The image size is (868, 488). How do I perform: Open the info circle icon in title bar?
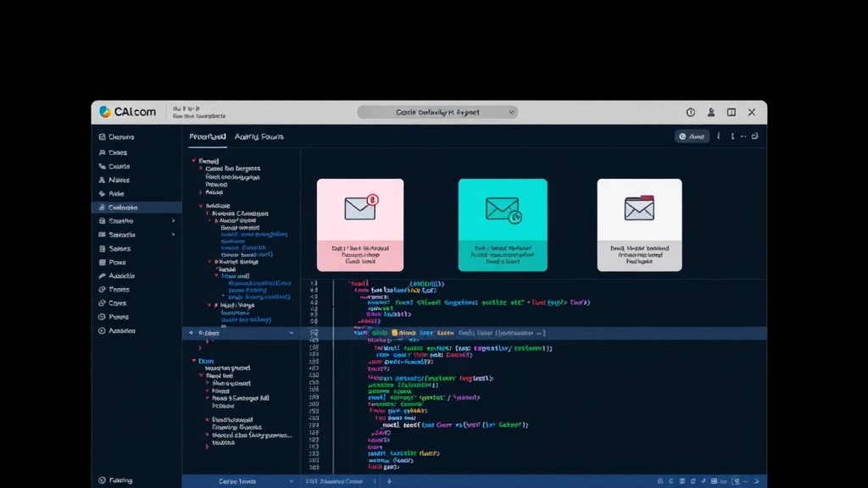click(690, 113)
